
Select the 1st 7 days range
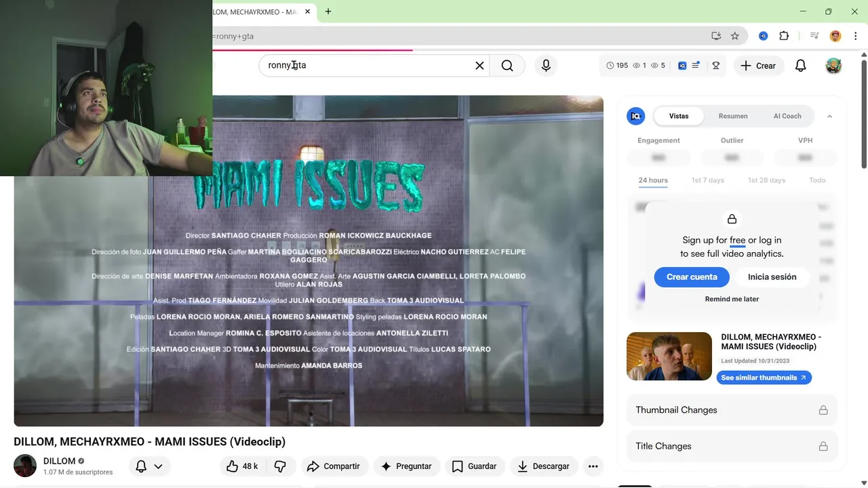point(708,180)
